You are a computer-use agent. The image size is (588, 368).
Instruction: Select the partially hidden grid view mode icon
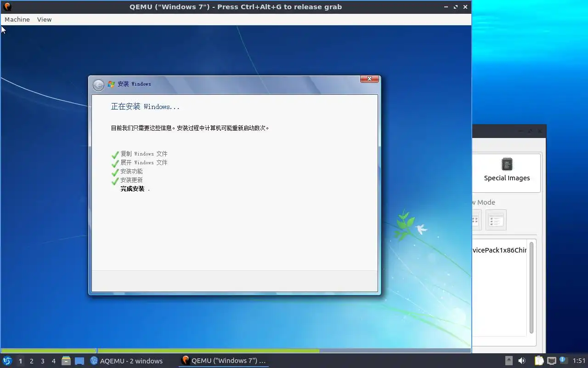click(476, 220)
